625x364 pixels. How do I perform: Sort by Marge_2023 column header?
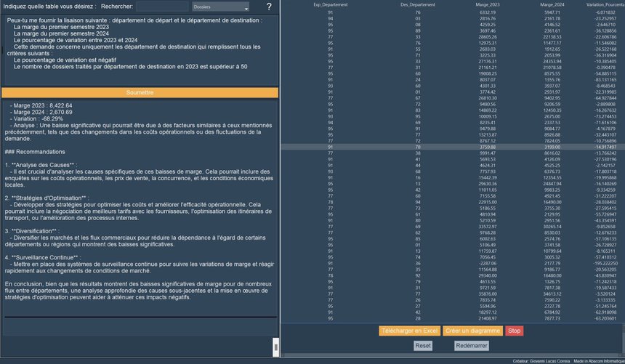tap(488, 5)
